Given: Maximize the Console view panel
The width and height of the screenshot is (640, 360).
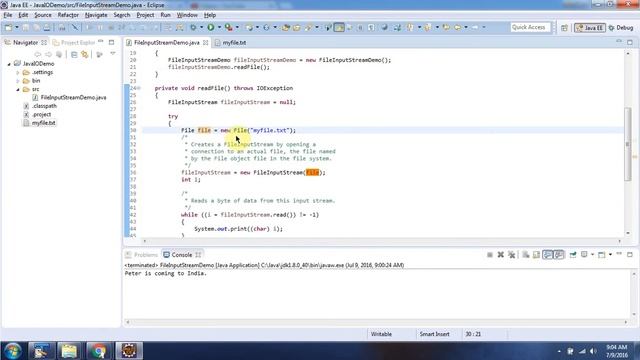Looking at the screenshot, I should pyautogui.click(x=630, y=254).
